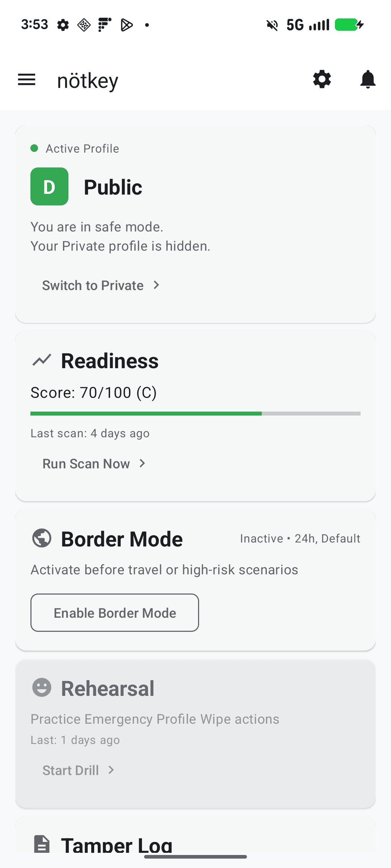Tap the green D profile avatar
The width and height of the screenshot is (391, 868).
pos(49,187)
